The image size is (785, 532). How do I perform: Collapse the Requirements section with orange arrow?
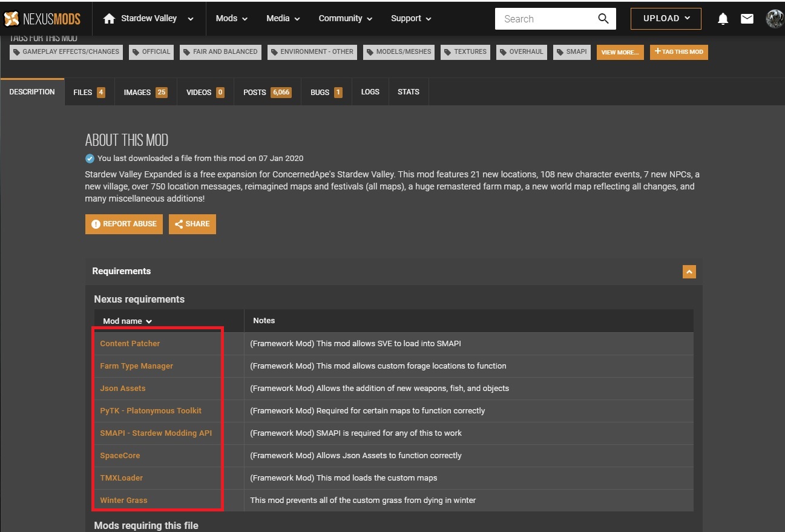(689, 272)
